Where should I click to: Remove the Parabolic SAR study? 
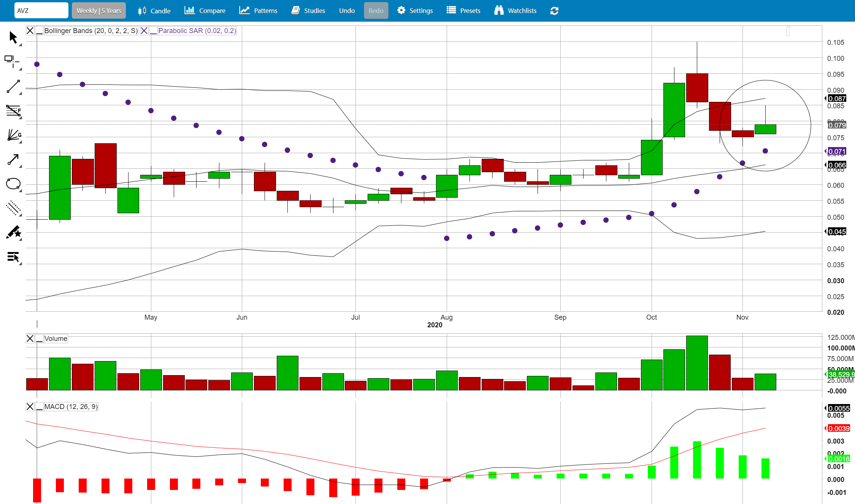click(144, 31)
